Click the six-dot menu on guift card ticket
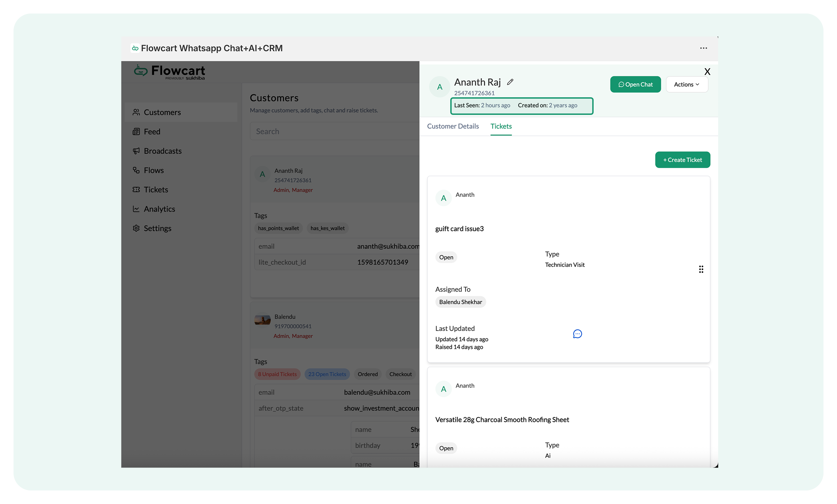Viewport: 837px width, 504px height. pyautogui.click(x=701, y=269)
